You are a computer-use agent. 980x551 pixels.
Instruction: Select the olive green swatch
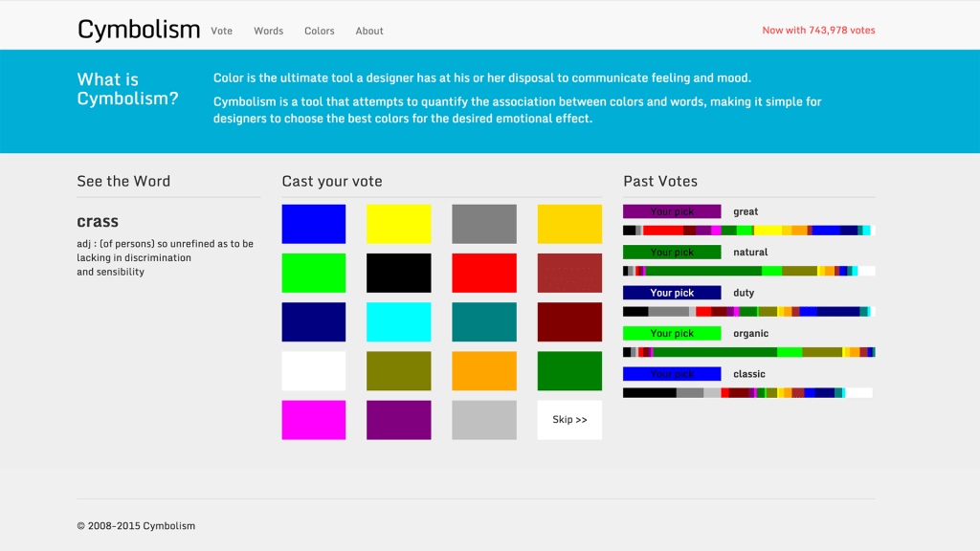(398, 370)
